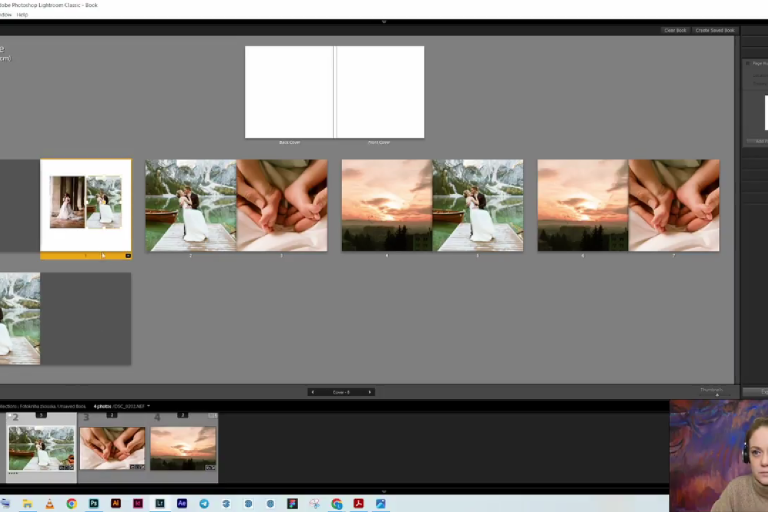The width and height of the screenshot is (768, 512).
Task: Launch VLC media player from taskbar
Action: pyautogui.click(x=49, y=503)
